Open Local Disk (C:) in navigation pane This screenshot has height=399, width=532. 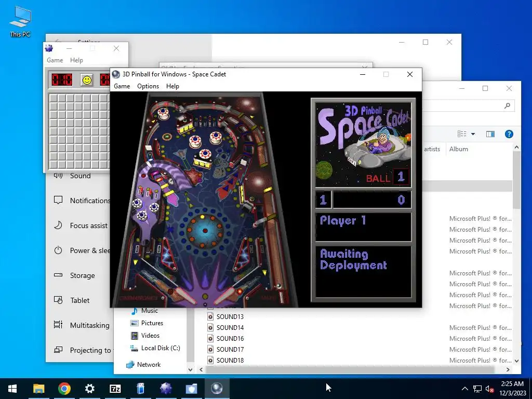(156, 348)
